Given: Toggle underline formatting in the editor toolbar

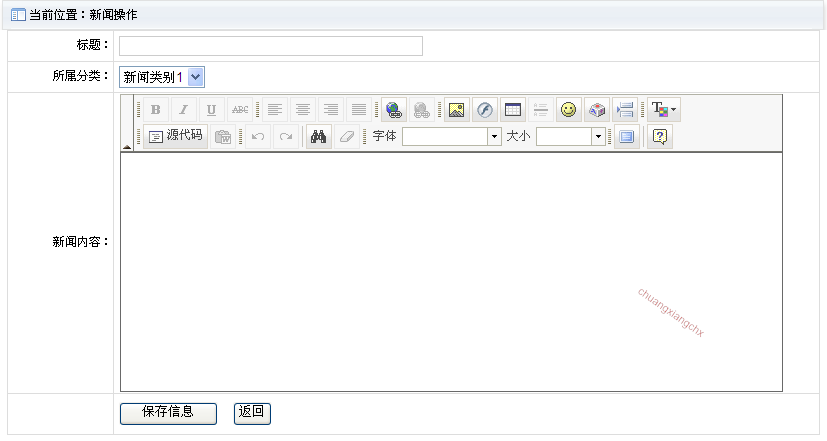Looking at the screenshot, I should (x=211, y=109).
